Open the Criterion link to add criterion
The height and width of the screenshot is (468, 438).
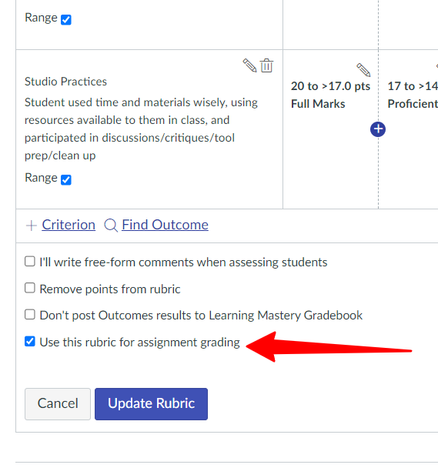click(x=69, y=225)
